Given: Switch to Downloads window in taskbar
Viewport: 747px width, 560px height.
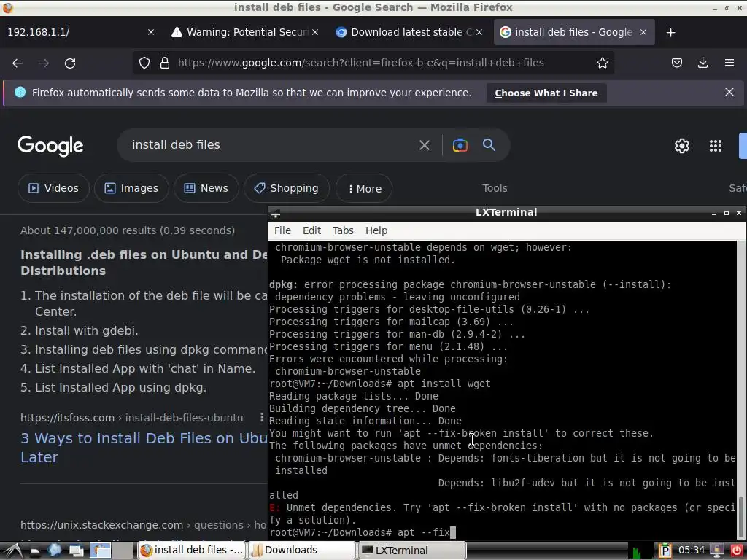Looking at the screenshot, I should pyautogui.click(x=302, y=551).
